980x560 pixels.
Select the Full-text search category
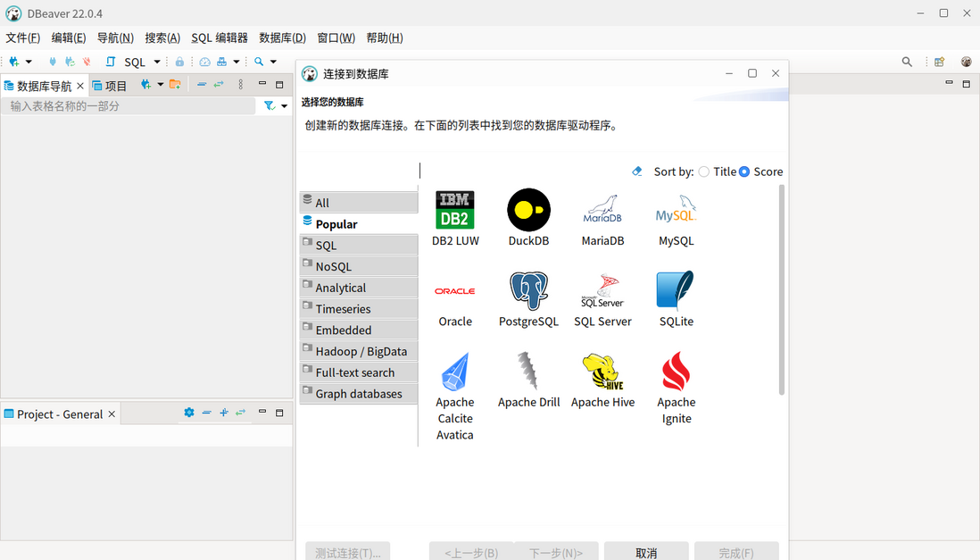[359, 373]
